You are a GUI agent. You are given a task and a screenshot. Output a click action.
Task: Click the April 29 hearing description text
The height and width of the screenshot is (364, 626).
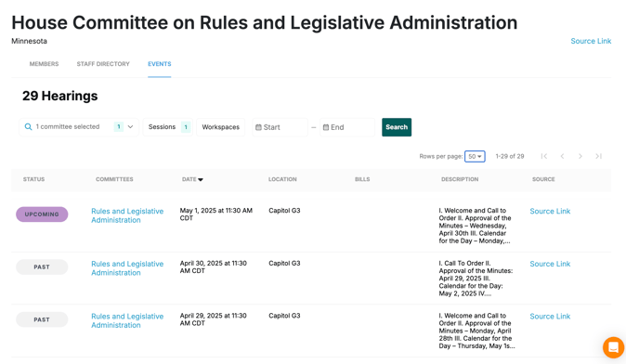pos(476,331)
